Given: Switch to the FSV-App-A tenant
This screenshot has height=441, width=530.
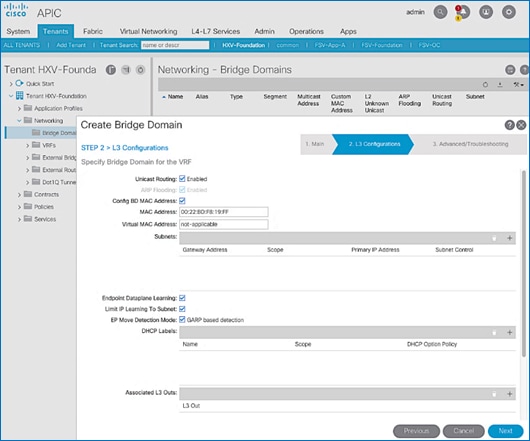Looking at the screenshot, I should click(330, 45).
